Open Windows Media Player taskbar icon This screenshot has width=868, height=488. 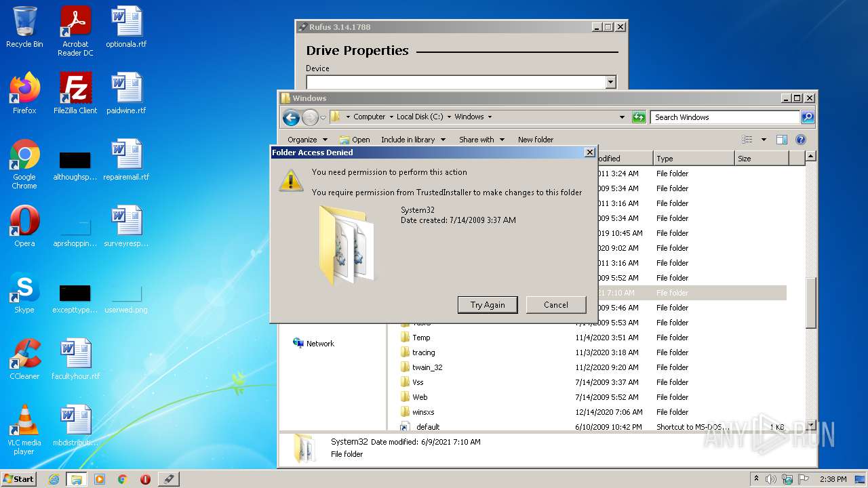(100, 479)
